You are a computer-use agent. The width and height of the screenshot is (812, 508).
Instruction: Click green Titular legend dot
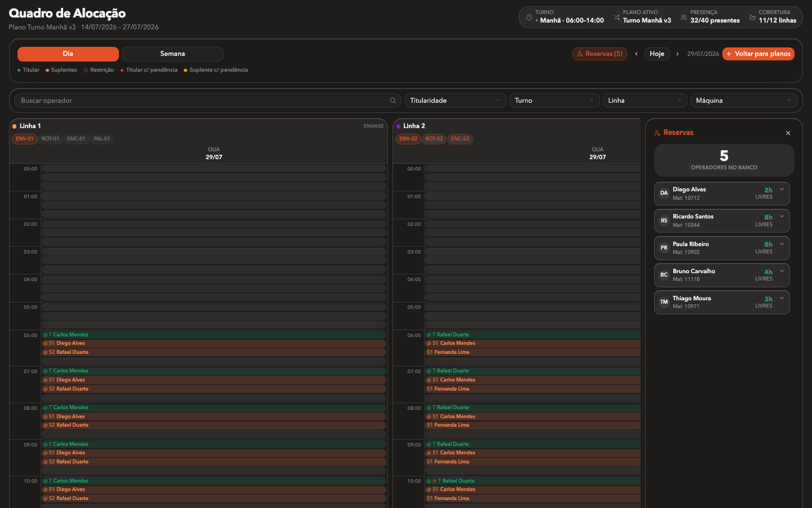pyautogui.click(x=19, y=71)
